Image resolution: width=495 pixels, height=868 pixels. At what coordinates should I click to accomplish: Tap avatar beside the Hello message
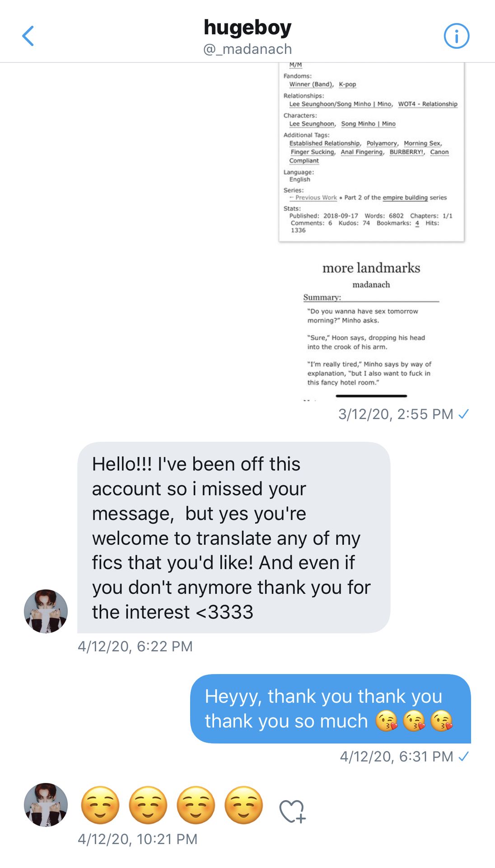coord(46,611)
